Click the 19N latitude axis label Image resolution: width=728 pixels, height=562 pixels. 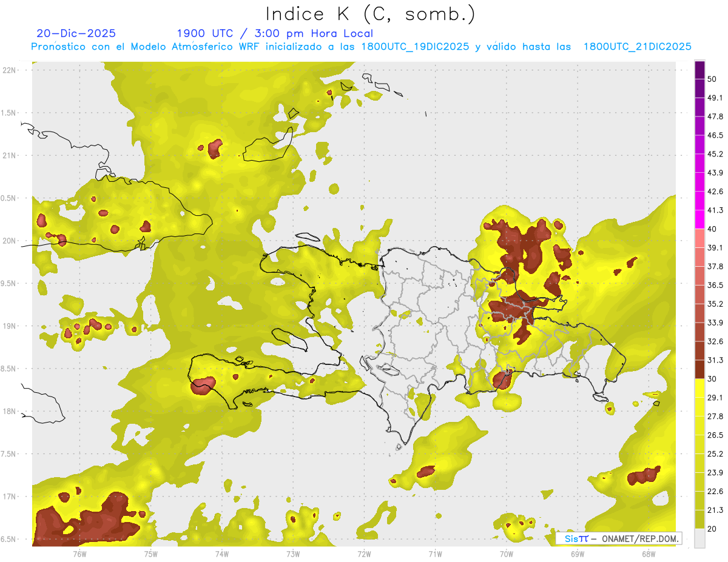[x=11, y=326]
